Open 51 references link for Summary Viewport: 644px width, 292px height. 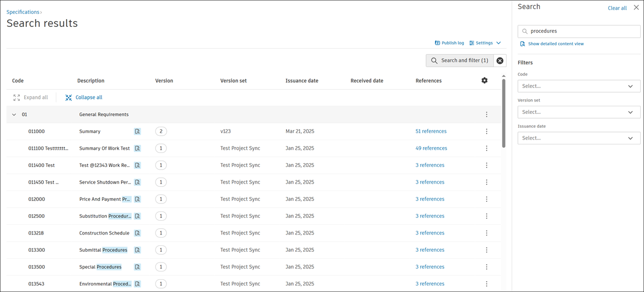pyautogui.click(x=431, y=132)
